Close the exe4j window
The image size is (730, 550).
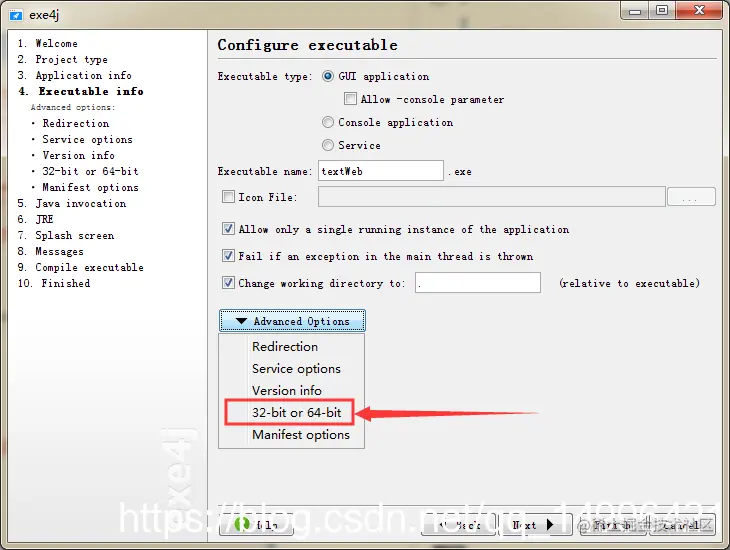pos(699,11)
